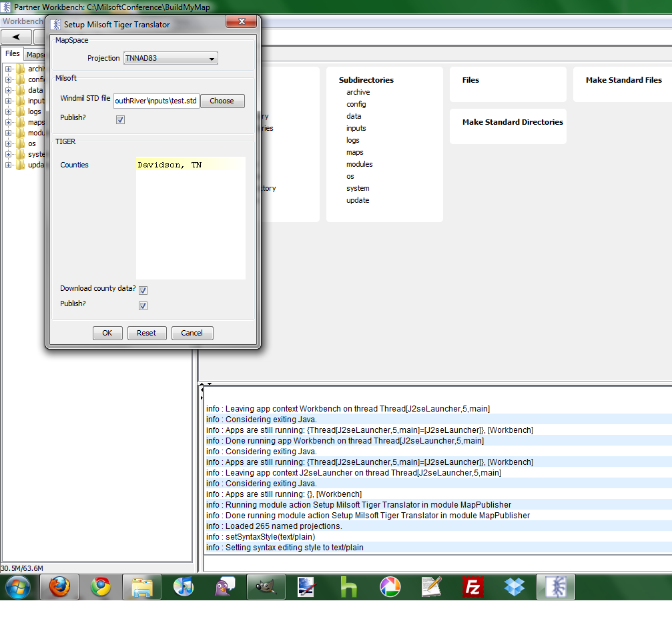The image size is (672, 629).
Task: Click the Counties text area
Action: [x=191, y=218]
